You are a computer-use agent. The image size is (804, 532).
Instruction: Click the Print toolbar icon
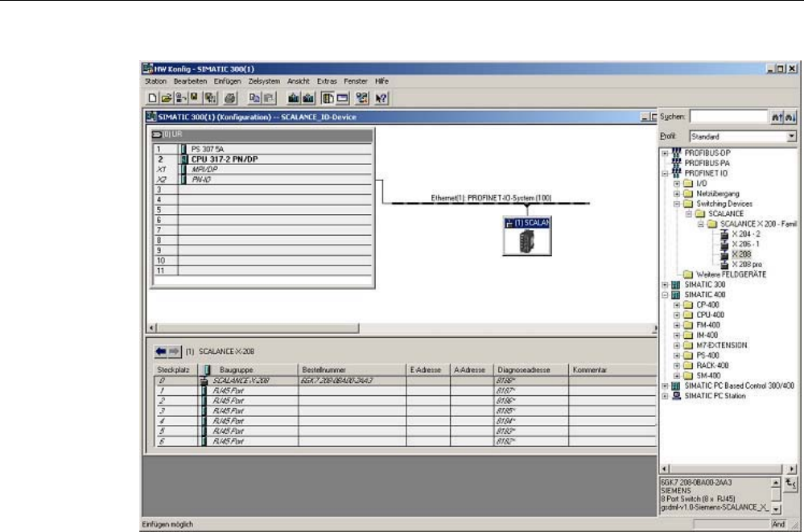[x=230, y=98]
